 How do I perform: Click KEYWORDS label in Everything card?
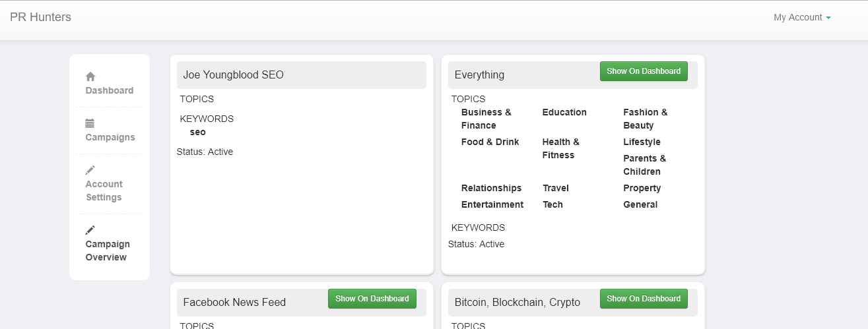pyautogui.click(x=478, y=227)
